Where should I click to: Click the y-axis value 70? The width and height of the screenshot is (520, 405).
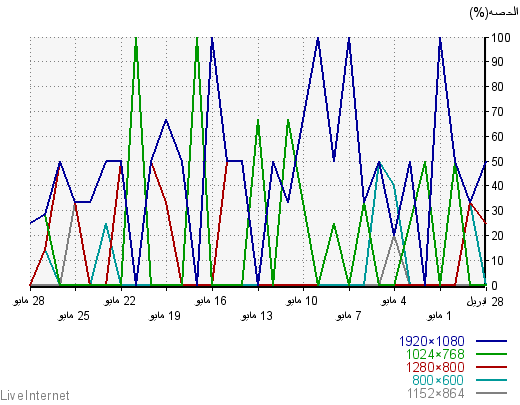497,112
